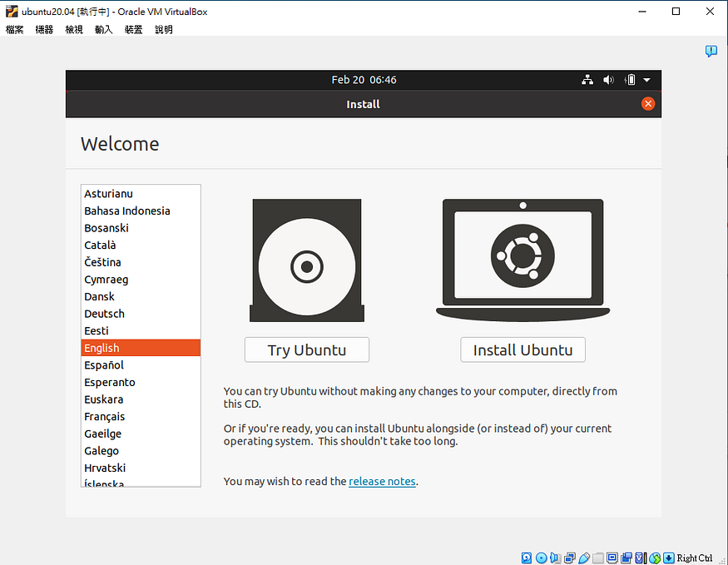
Task: Open the 檔案 menu
Action: pos(14,30)
